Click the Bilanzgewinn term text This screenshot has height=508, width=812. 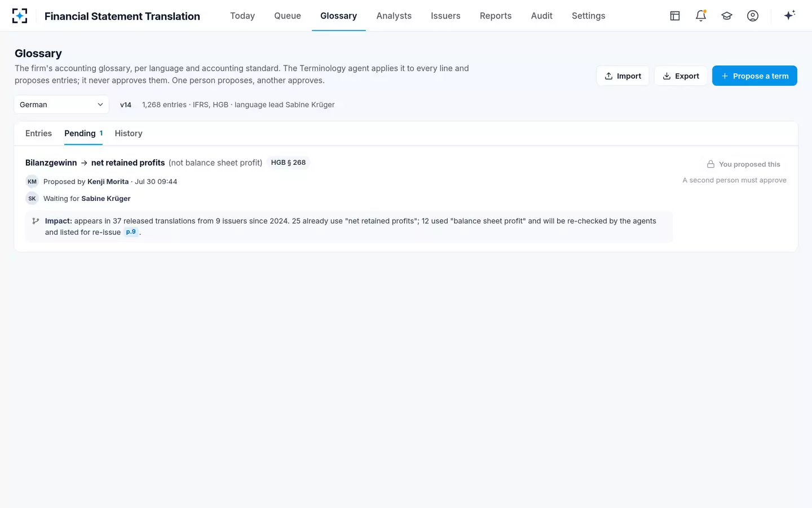coord(51,163)
